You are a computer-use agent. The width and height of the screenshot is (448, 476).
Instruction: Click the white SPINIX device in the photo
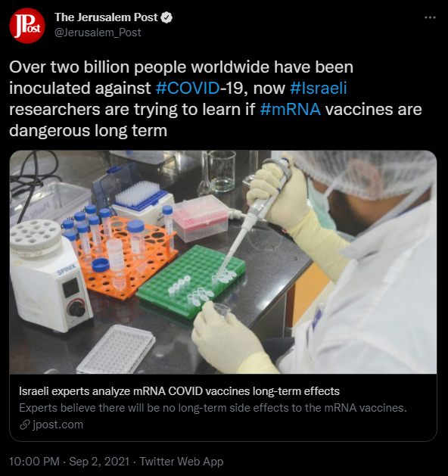(x=48, y=275)
